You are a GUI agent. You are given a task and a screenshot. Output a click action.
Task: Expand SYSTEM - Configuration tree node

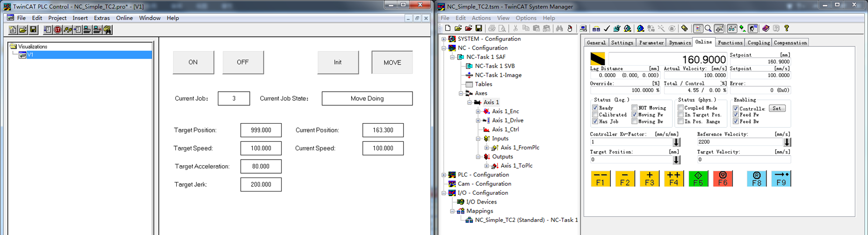pyautogui.click(x=444, y=39)
